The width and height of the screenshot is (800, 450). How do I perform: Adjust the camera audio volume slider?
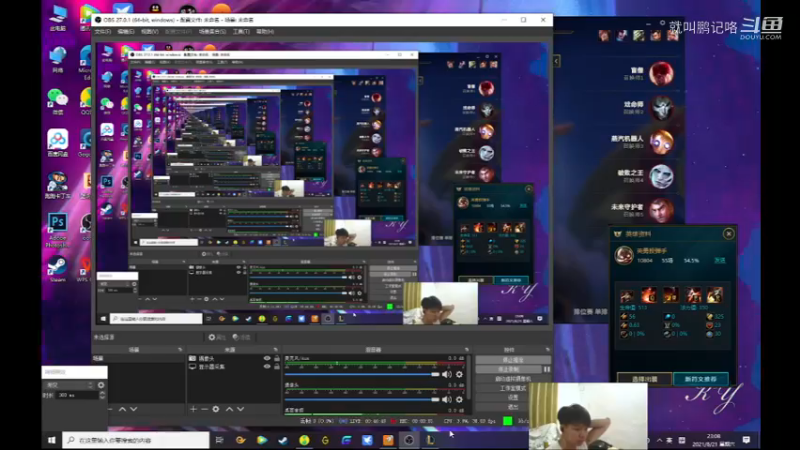pyautogui.click(x=362, y=399)
